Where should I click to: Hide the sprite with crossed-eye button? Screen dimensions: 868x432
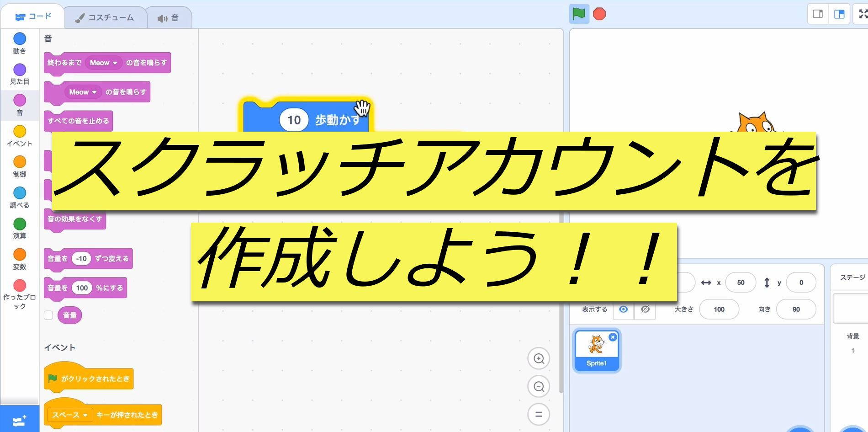[645, 309]
